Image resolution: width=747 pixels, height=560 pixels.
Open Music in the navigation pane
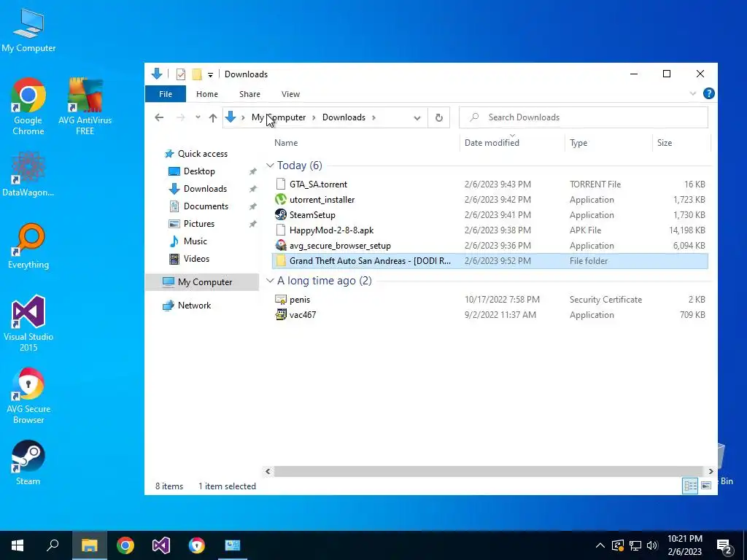click(x=195, y=241)
